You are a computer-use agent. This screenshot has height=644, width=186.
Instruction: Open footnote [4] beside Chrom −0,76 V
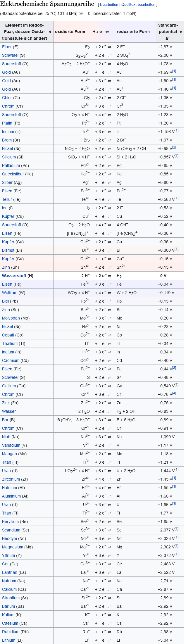click(x=174, y=393)
